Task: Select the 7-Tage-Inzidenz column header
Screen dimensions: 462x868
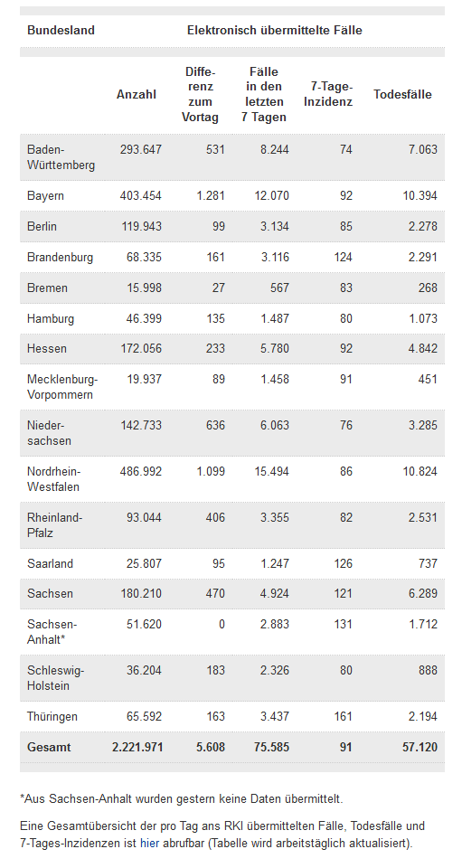Action: (x=328, y=95)
